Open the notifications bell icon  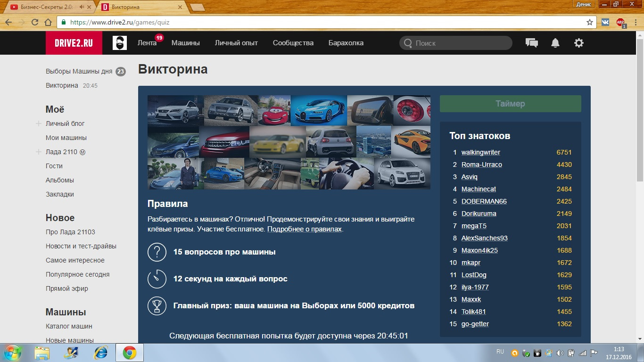coord(555,42)
